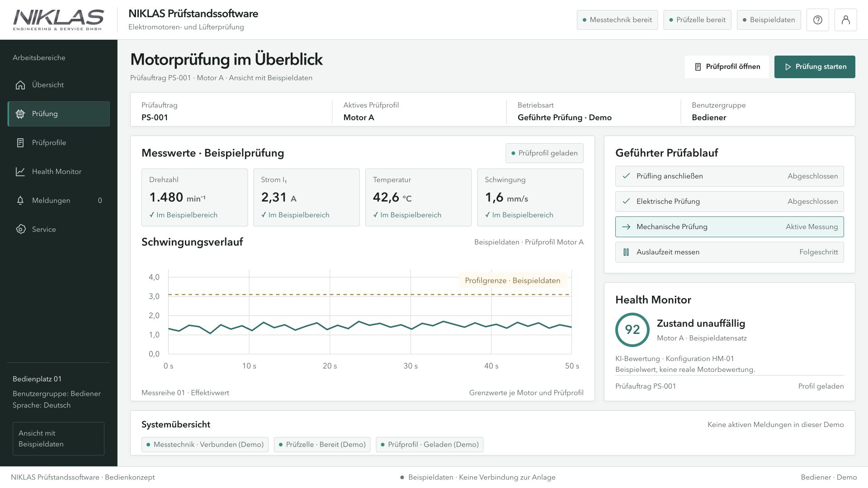Screen dimensions: 868x488
Task: Click the chart icon beside Health Monitor
Action: (20, 172)
